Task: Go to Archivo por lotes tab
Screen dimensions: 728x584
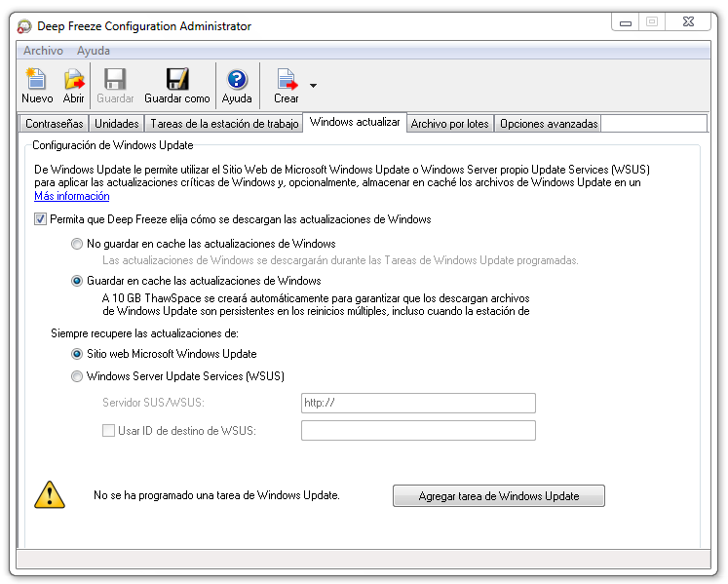Action: tap(449, 124)
